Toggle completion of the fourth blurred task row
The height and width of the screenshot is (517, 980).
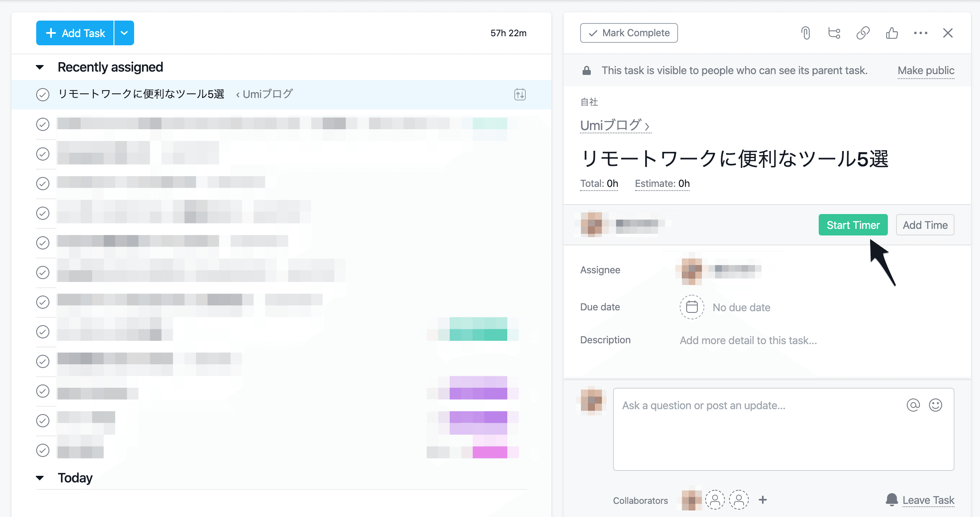click(43, 213)
